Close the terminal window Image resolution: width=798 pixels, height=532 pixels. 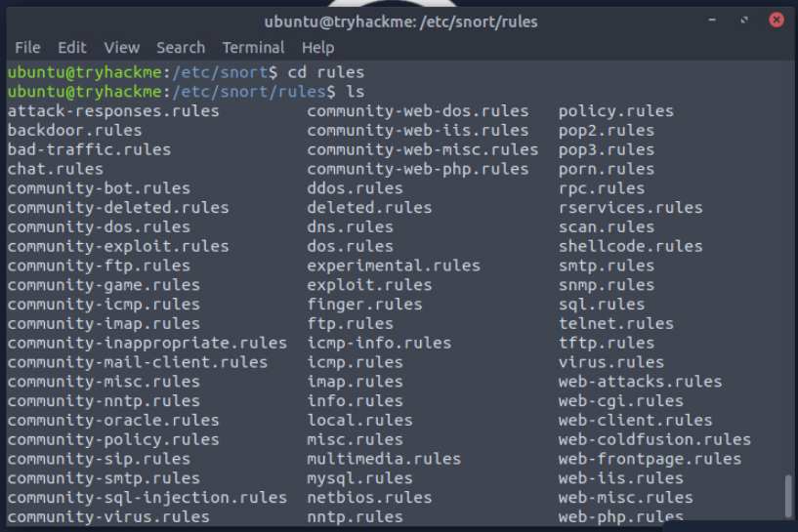(776, 20)
